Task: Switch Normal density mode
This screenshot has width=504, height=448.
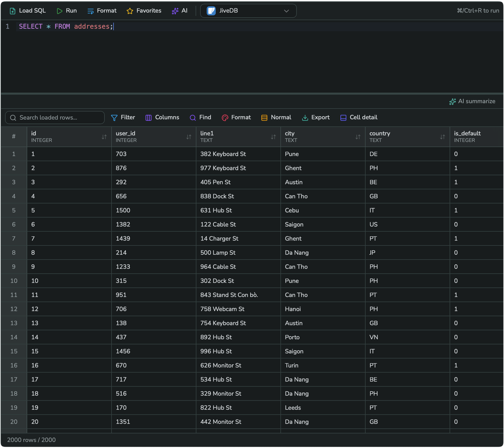Action: (x=276, y=118)
